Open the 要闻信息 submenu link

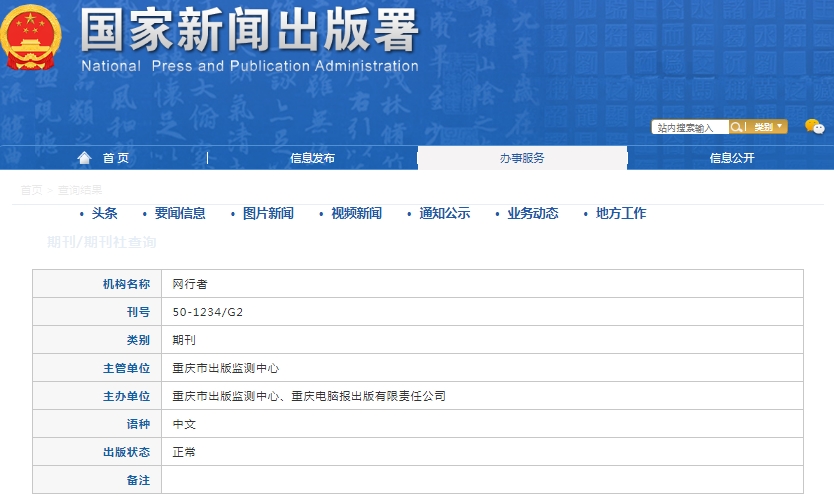point(180,213)
